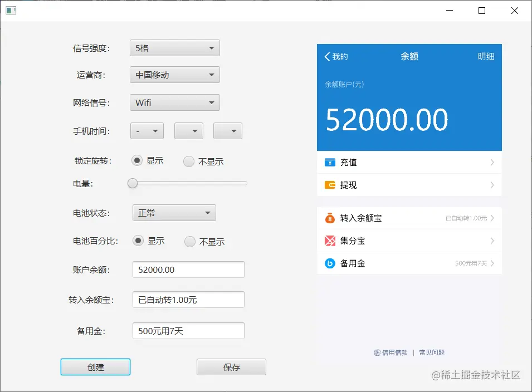The height and width of the screenshot is (392, 532).
Task: Open the 电池状态 dropdown showing 正常
Action: pyautogui.click(x=174, y=213)
